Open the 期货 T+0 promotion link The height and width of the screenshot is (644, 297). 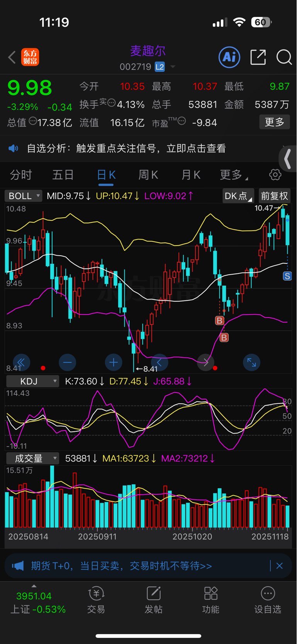(x=121, y=566)
